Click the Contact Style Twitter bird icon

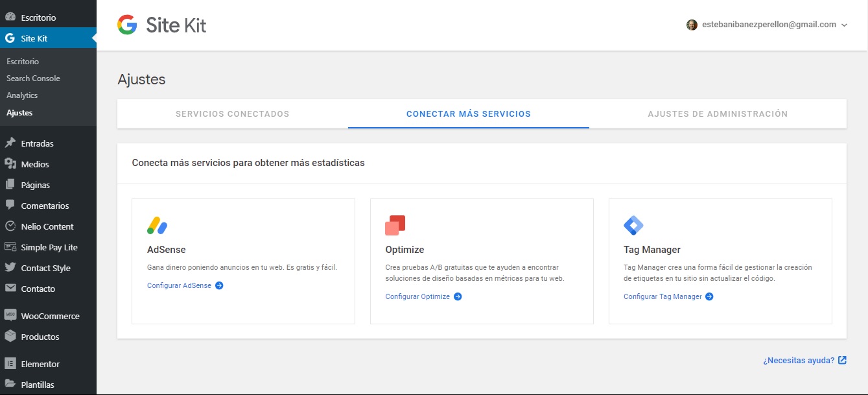10,268
